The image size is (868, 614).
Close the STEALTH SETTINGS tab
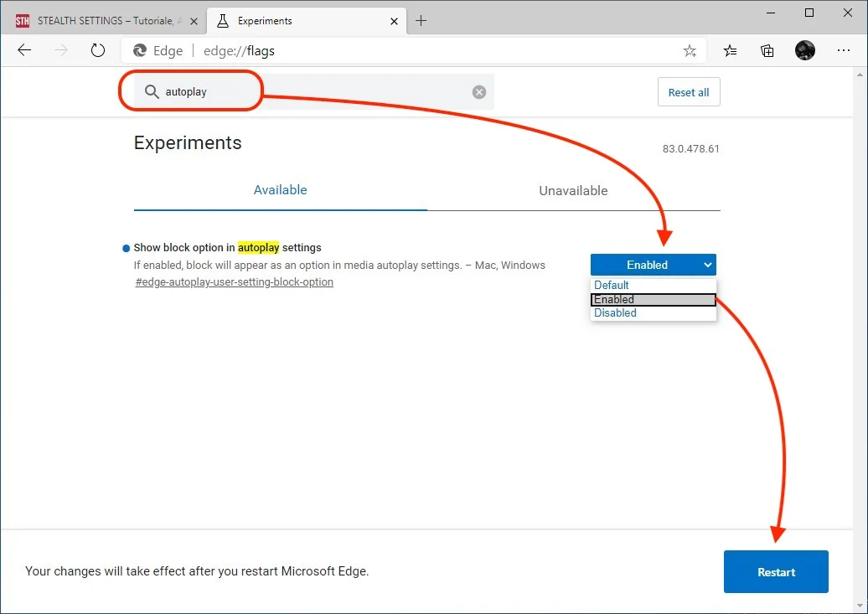coord(194,20)
